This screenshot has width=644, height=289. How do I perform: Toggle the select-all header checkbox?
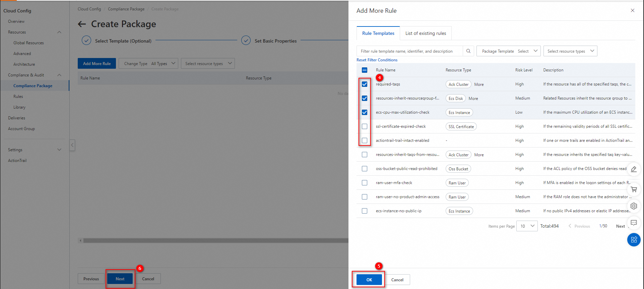(x=365, y=70)
